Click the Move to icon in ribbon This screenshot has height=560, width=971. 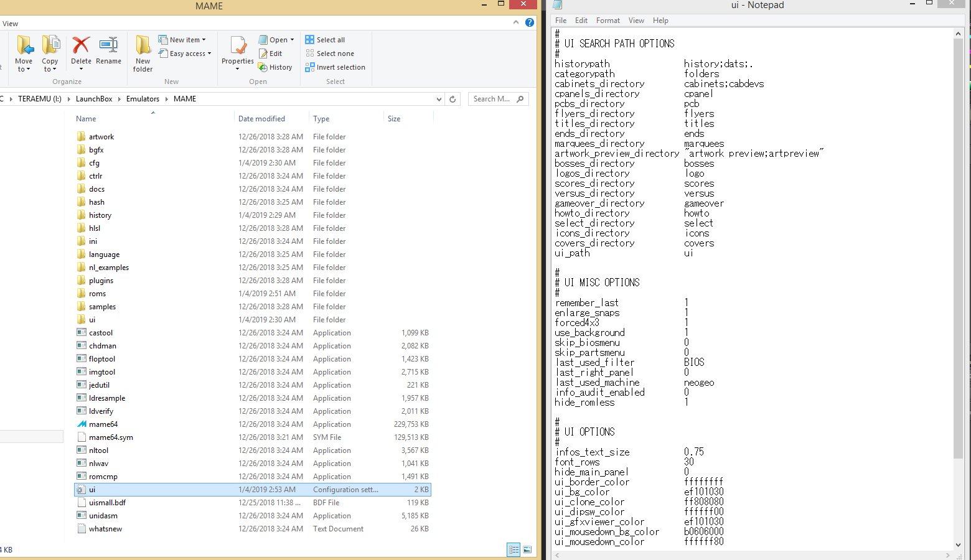click(x=24, y=45)
